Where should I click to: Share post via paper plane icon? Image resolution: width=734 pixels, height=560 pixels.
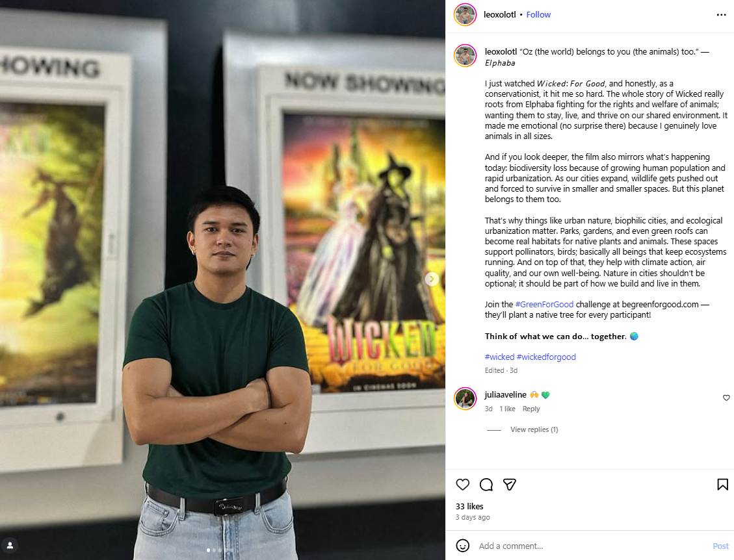(x=509, y=485)
